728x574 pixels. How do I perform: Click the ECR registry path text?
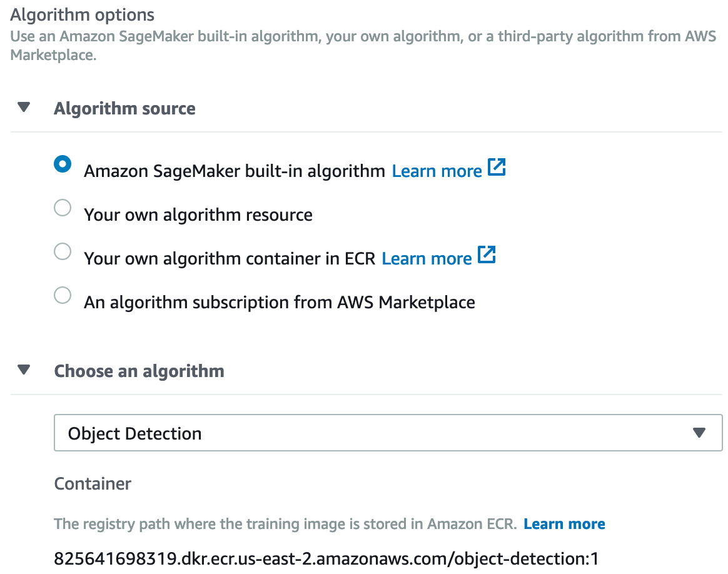pos(326,558)
